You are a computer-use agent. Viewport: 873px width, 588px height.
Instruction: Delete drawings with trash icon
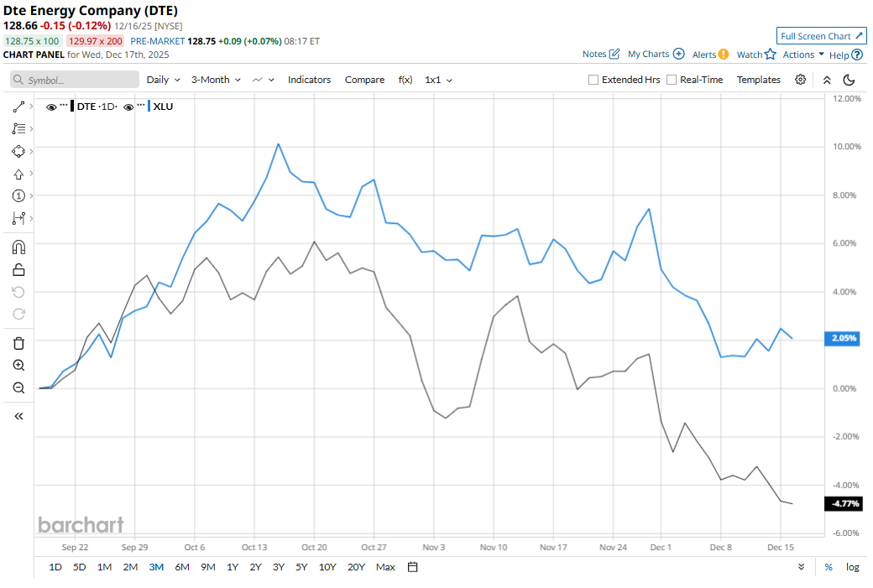[x=18, y=343]
